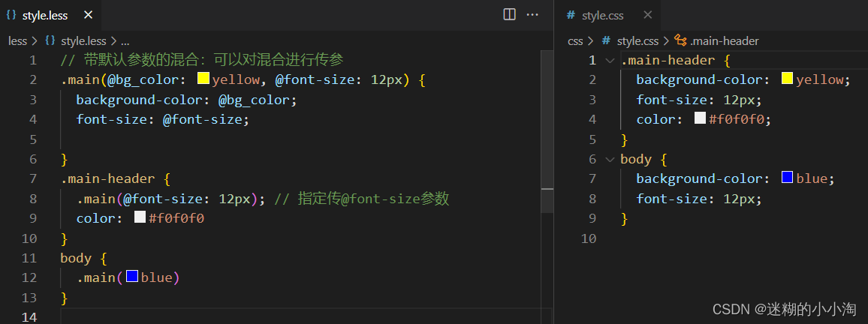This screenshot has height=324, width=868.
Task: Open the blue color swatch in style.css
Action: pyautogui.click(x=787, y=178)
